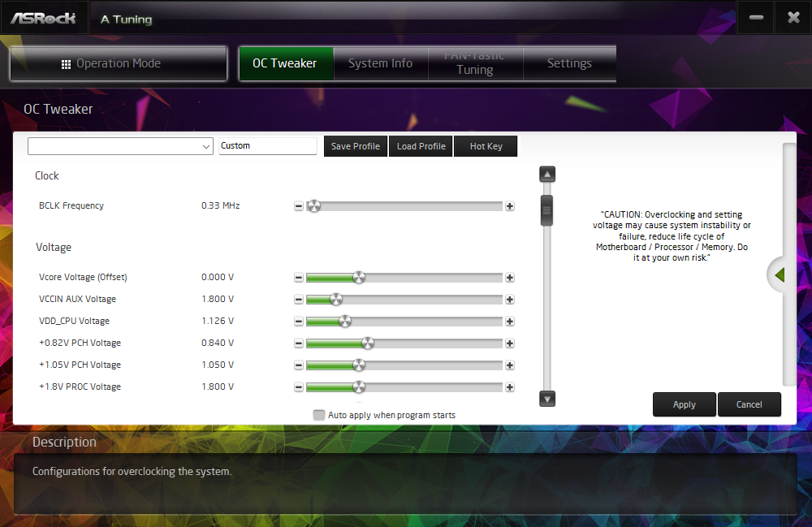The height and width of the screenshot is (527, 812).
Task: Click the scroll down arrow in settings list
Action: (547, 399)
